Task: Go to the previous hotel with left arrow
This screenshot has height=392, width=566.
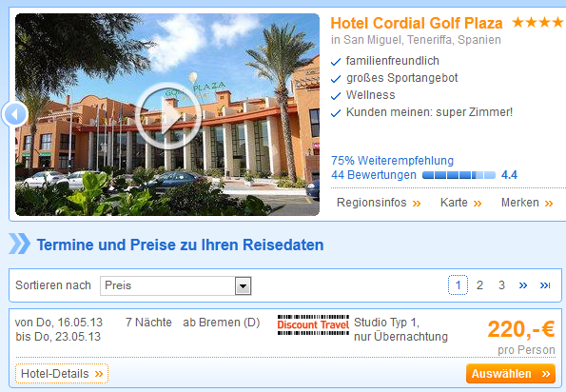Action: tap(15, 114)
